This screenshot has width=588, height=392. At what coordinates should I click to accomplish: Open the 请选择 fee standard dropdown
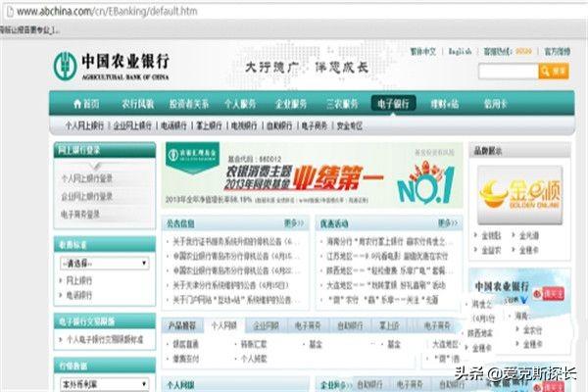(x=104, y=264)
